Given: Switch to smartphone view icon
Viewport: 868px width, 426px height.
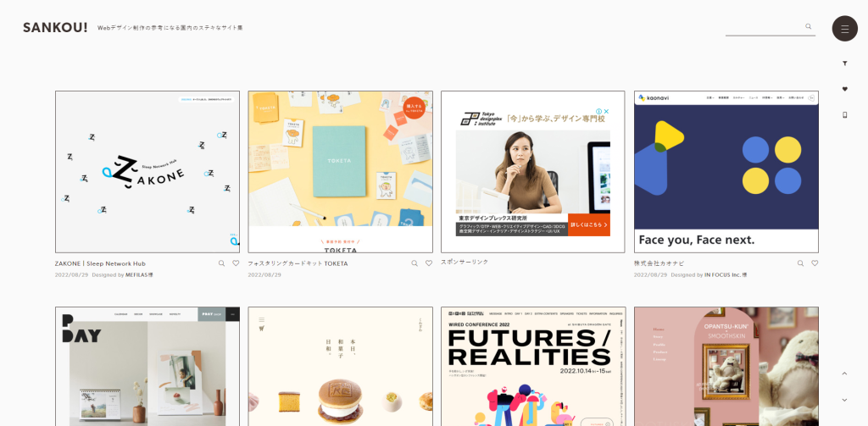Looking at the screenshot, I should pos(845,114).
